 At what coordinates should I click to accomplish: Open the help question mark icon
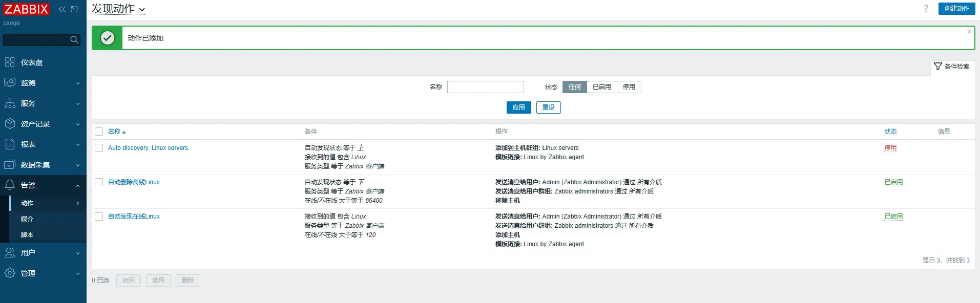point(926,9)
